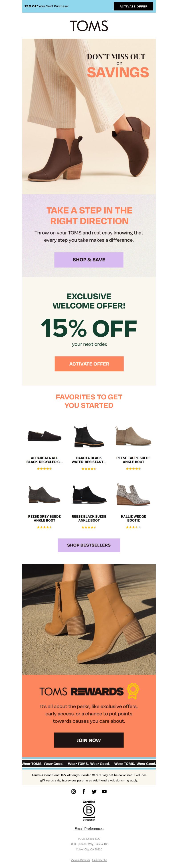
Task: Click the black Activate Offer button in banner
Action: tap(133, 6)
